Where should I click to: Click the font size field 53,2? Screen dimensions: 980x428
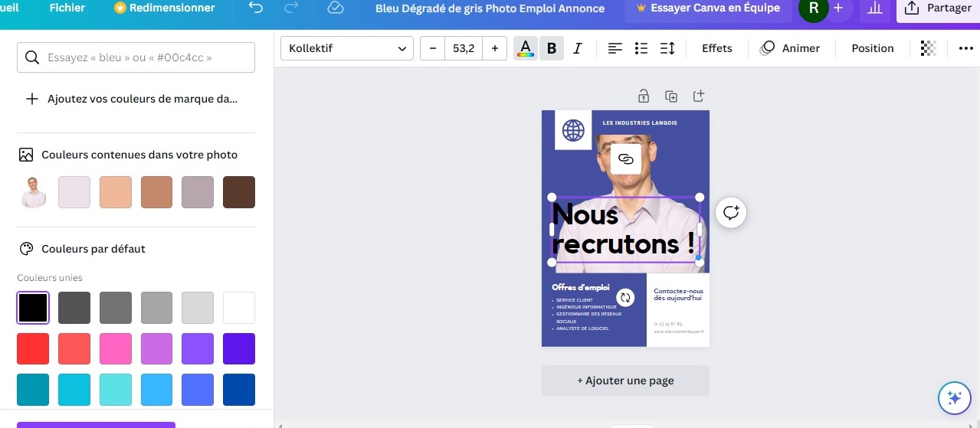coord(464,48)
